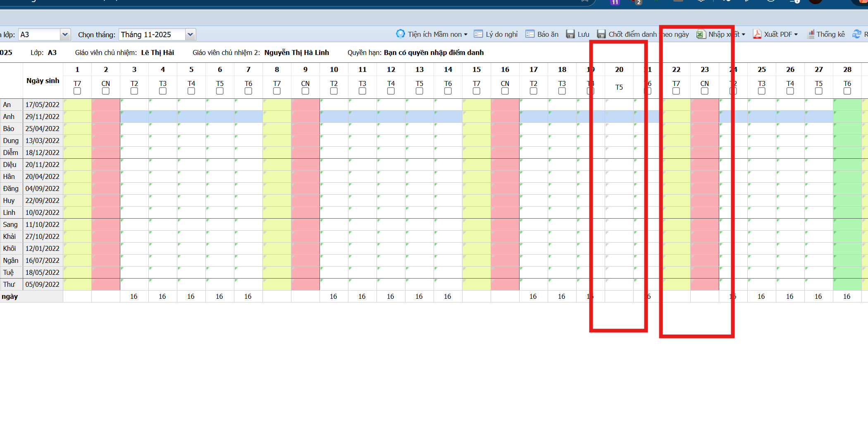The height and width of the screenshot is (448, 868).
Task: Click the Thống kê chart icon
Action: coord(811,34)
